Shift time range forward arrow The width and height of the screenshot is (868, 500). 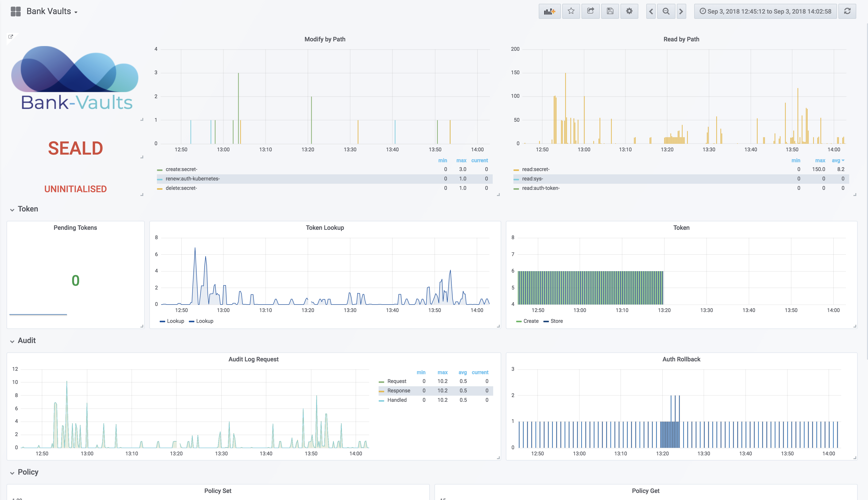coord(681,11)
